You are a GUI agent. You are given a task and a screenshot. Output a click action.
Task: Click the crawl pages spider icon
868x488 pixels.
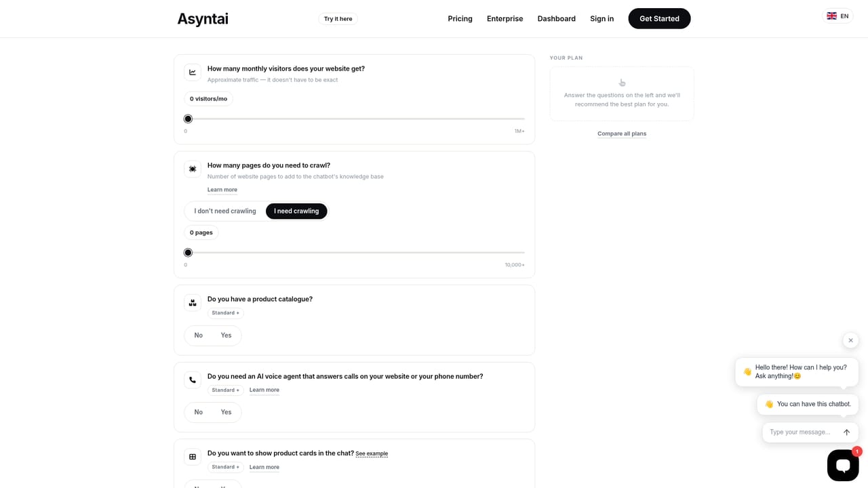click(193, 169)
